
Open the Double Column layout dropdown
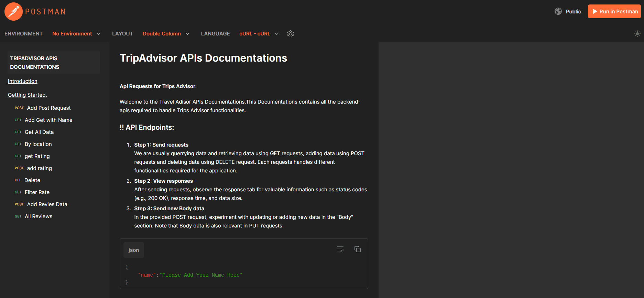point(166,34)
